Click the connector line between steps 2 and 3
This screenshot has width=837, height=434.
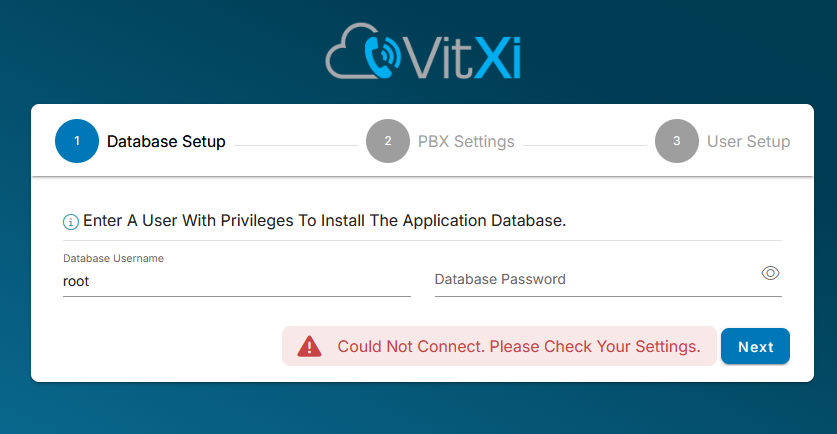pos(584,146)
